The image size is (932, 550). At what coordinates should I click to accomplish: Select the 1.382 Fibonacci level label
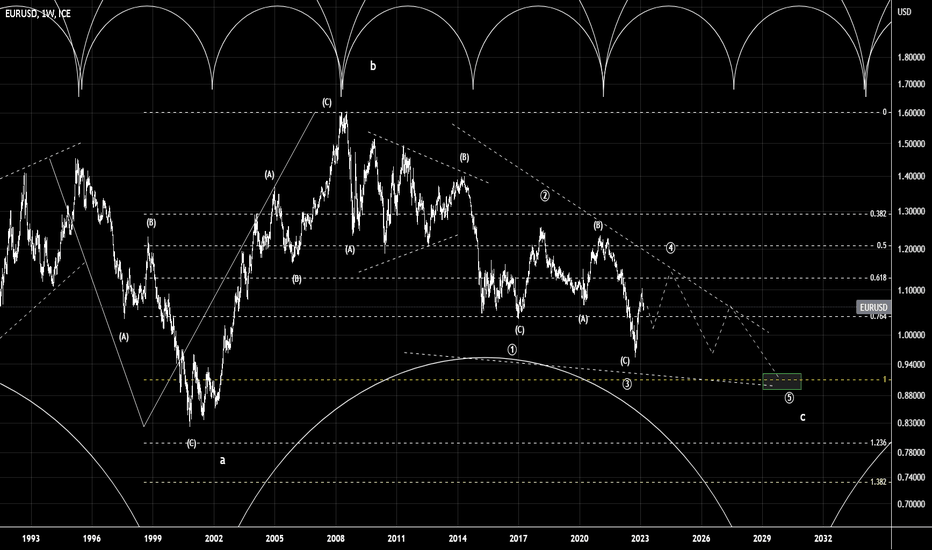(878, 482)
